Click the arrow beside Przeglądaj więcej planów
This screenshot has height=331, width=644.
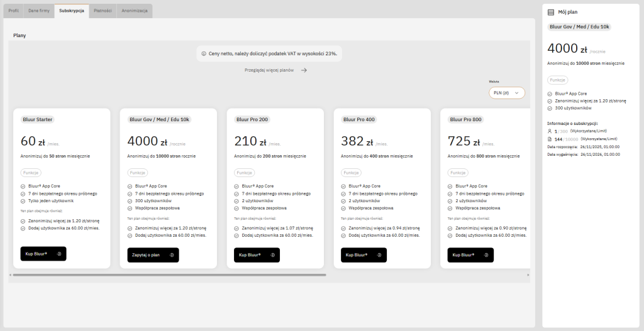coord(304,70)
